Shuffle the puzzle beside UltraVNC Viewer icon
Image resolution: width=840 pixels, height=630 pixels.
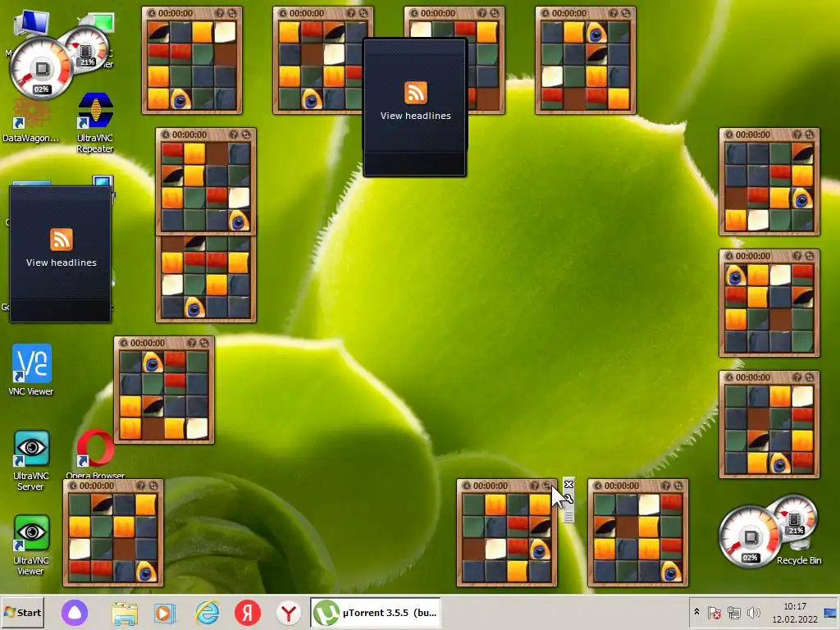(x=153, y=486)
